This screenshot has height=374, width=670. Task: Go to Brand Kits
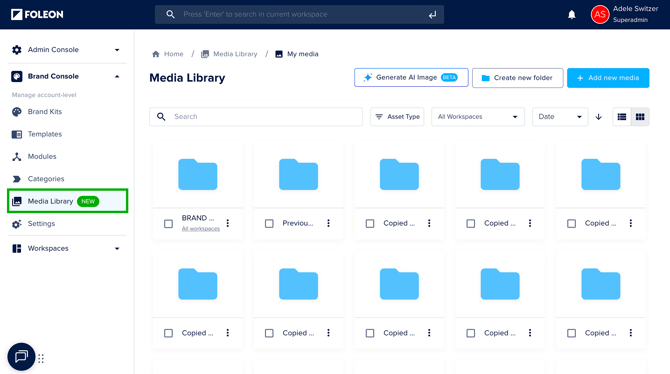point(44,112)
